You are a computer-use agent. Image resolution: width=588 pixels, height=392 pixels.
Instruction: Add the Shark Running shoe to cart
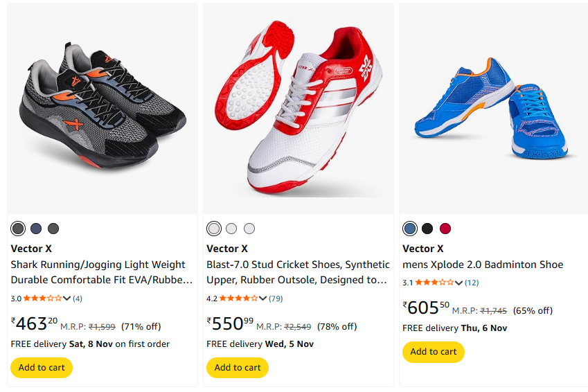(x=42, y=368)
